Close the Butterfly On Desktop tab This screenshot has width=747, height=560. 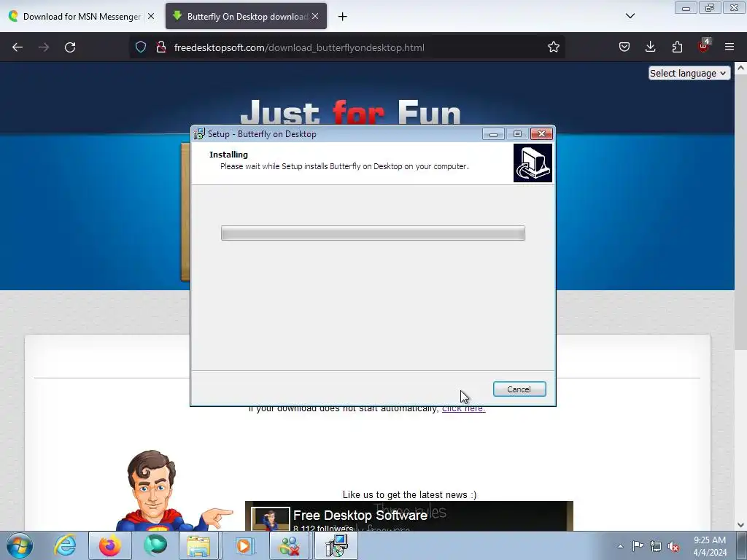(x=315, y=16)
